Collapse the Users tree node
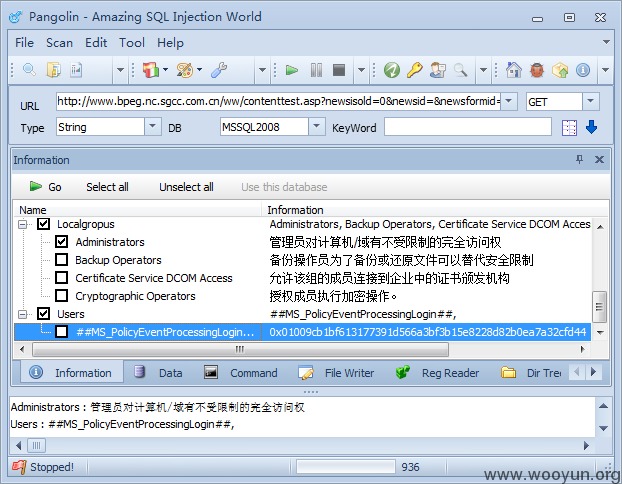Screen dimensions: 622x484 point(23,314)
